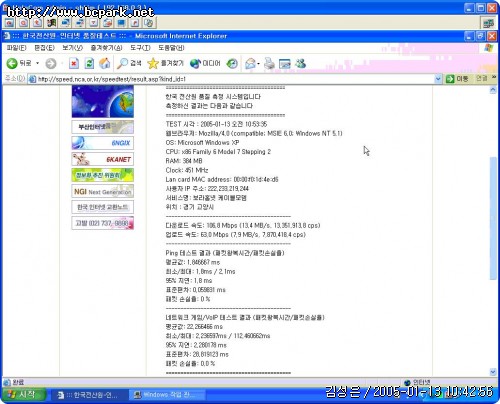Expand the Mail button dropdown arrow
Image resolution: width=500 pixels, height=404 pixels.
point(258,63)
